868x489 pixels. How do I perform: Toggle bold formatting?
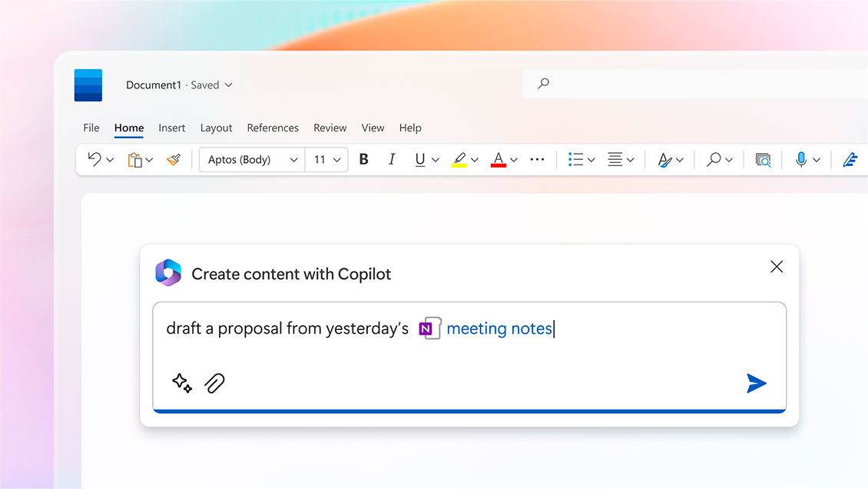point(364,159)
